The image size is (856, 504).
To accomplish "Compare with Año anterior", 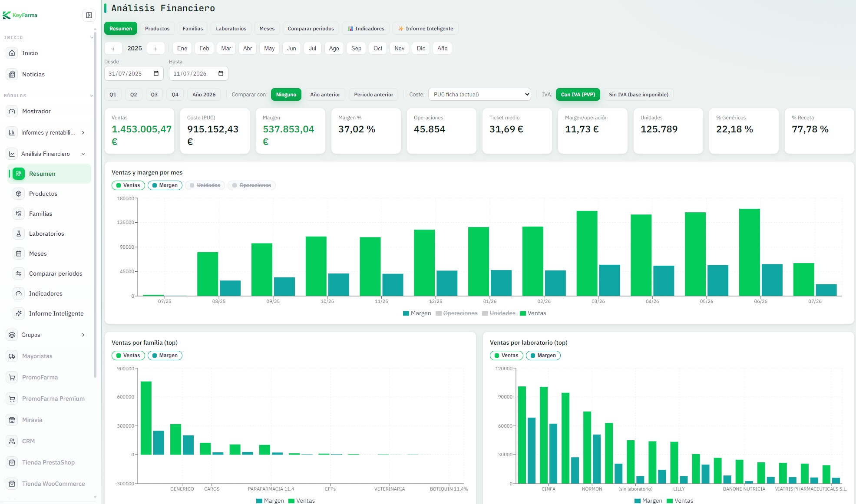I will [325, 95].
